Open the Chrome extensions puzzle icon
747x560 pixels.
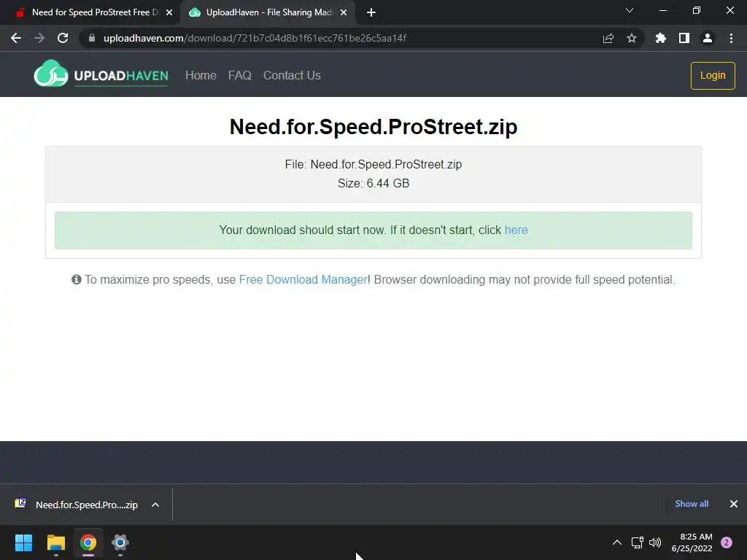click(661, 38)
